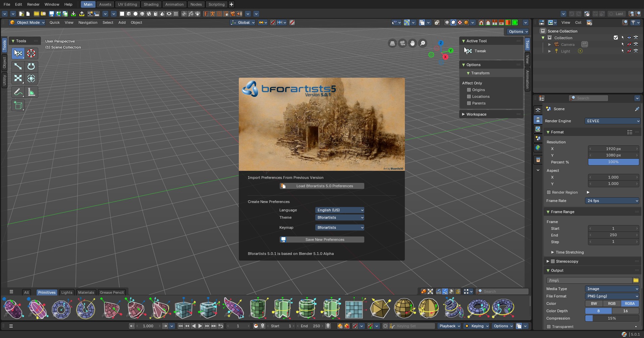Uncheck the Collection checkbox in the outliner
Screen dimensions: 644x338
(x=616, y=38)
